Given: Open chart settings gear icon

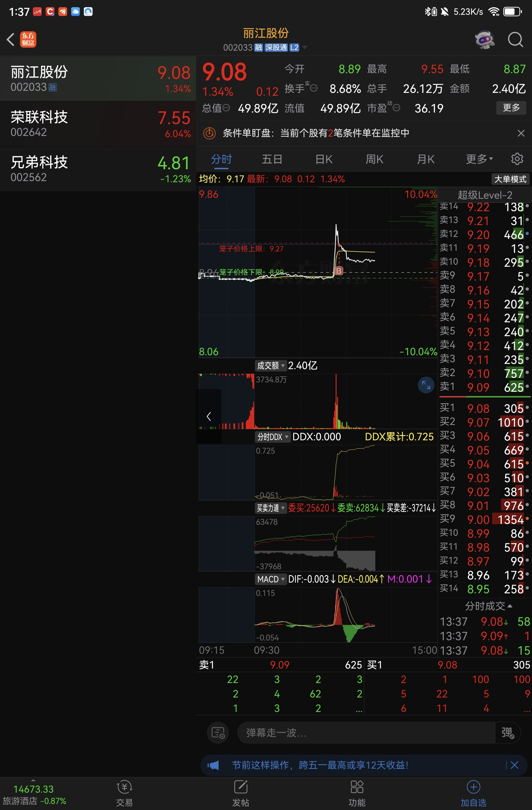Looking at the screenshot, I should [x=517, y=159].
